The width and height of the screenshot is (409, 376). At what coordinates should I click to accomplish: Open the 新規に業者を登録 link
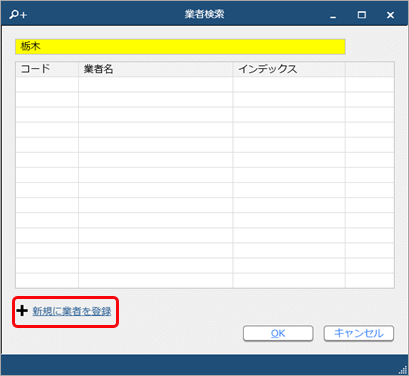[x=72, y=311]
